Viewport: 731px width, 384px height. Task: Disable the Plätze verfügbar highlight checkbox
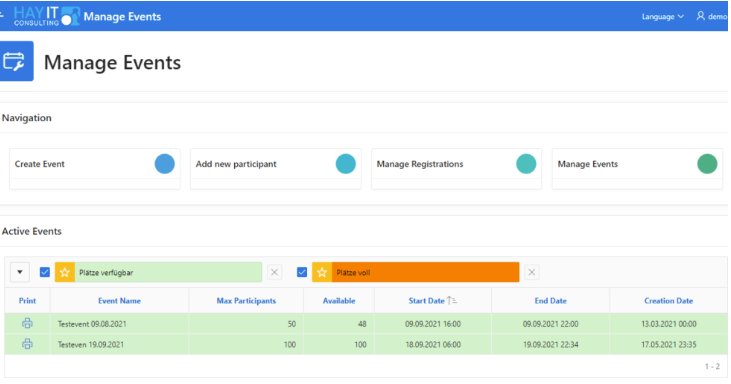pyautogui.click(x=45, y=272)
